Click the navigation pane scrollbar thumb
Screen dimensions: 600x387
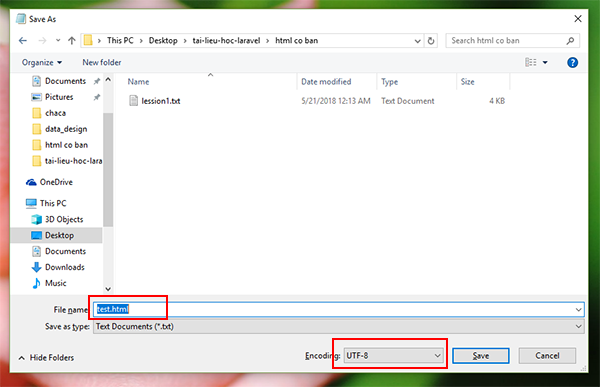(x=108, y=170)
